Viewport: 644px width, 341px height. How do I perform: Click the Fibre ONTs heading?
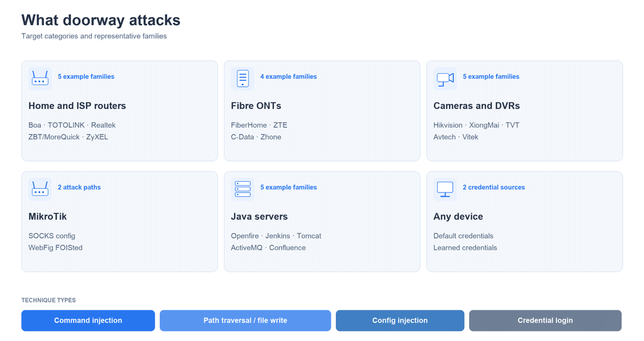[256, 106]
